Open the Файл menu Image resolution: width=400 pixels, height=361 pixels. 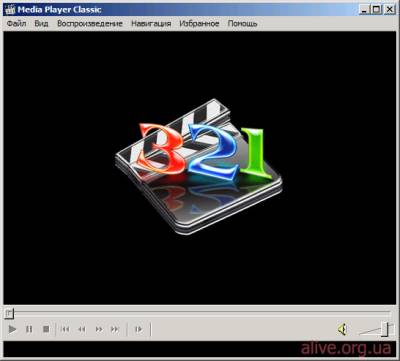pyautogui.click(x=16, y=24)
